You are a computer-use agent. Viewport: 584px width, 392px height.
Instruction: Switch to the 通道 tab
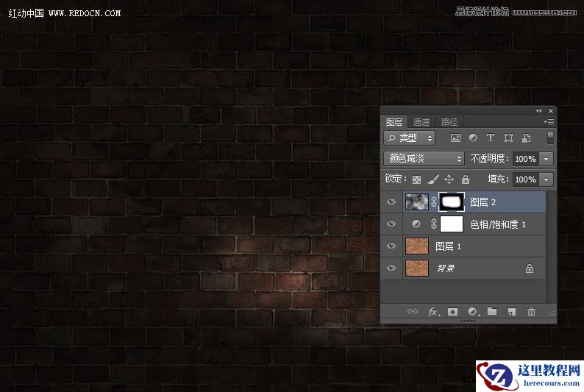(x=421, y=122)
